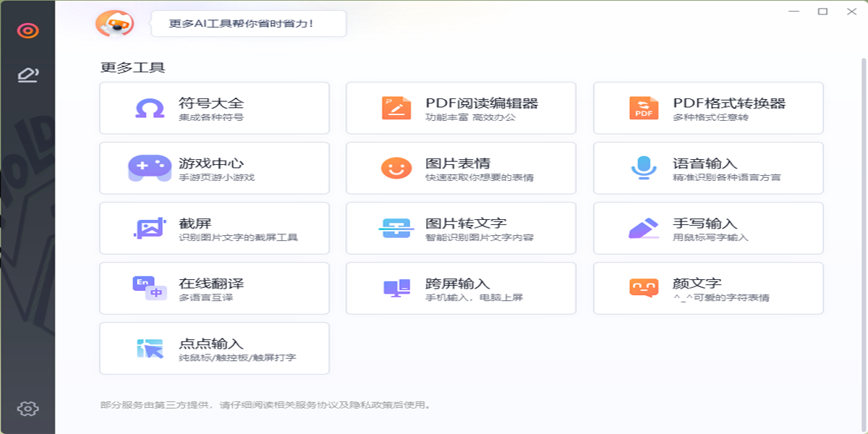The image size is (868, 434).
Task: Select the 语音输入 microphone icon
Action: click(x=643, y=167)
